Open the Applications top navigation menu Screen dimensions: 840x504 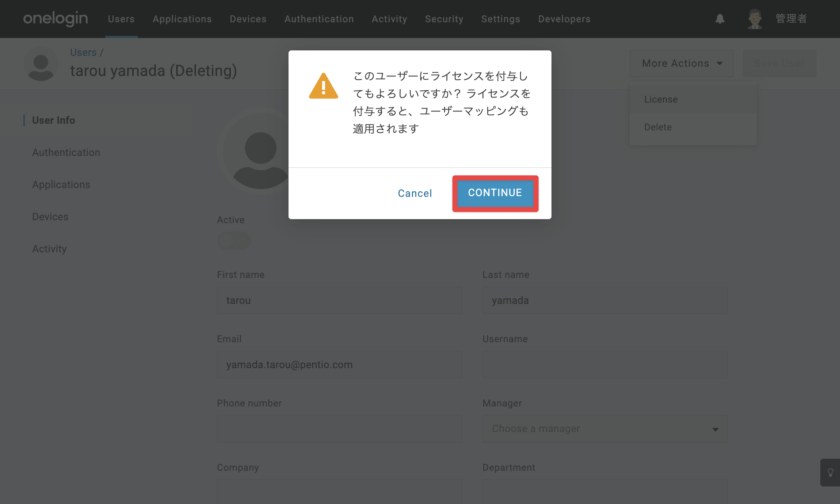[182, 19]
